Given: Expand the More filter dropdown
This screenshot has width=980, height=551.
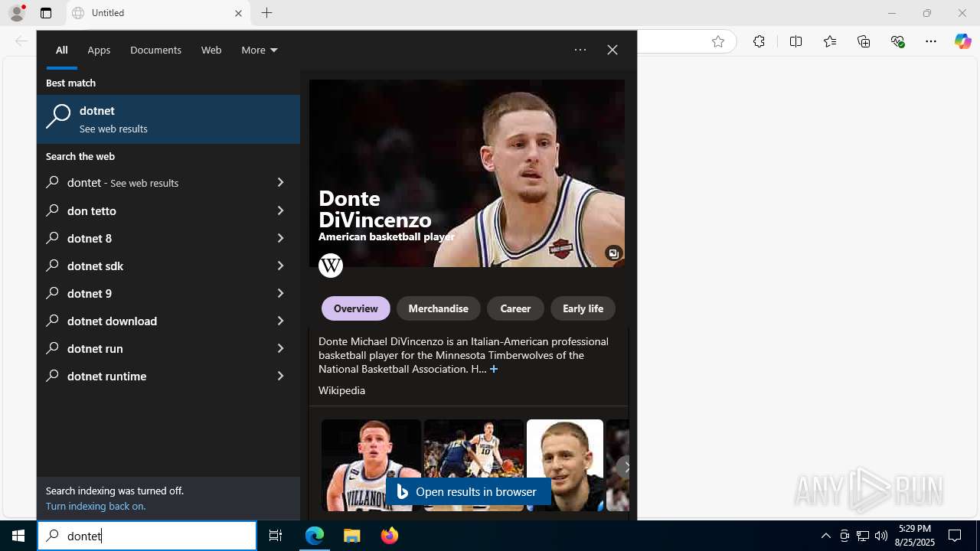Looking at the screenshot, I should coord(260,50).
